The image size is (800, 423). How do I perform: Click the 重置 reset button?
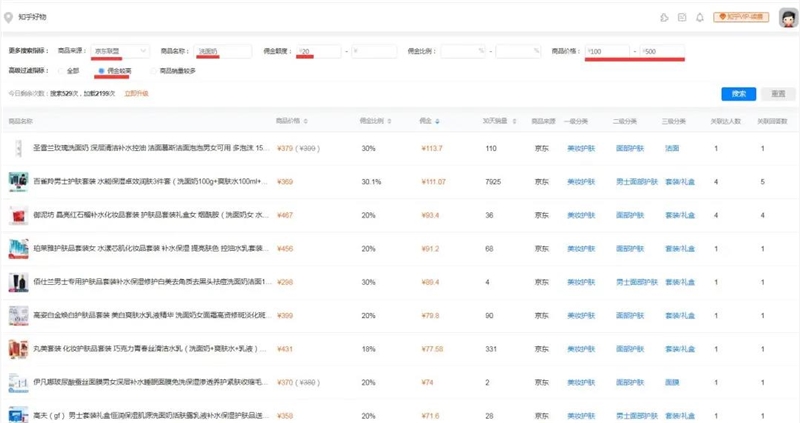[x=778, y=93]
